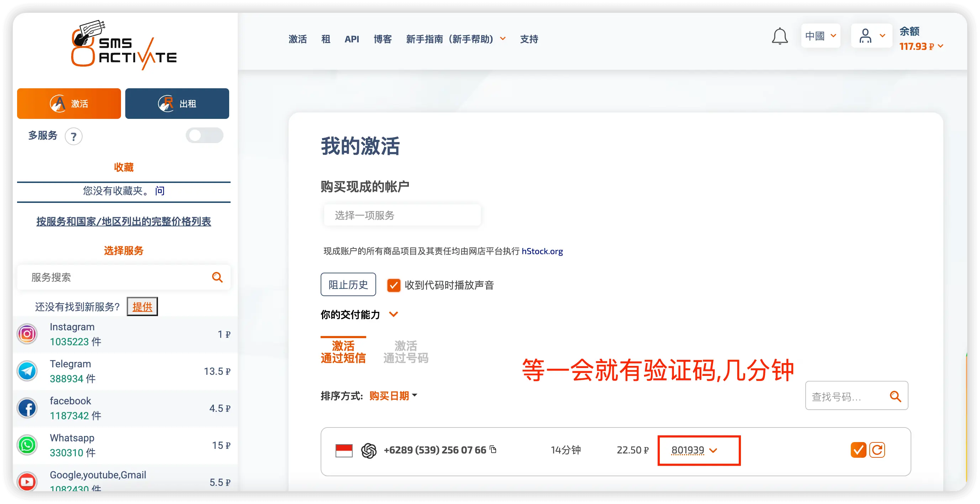Open the API menu item
The width and height of the screenshot is (980, 504).
[x=352, y=39]
